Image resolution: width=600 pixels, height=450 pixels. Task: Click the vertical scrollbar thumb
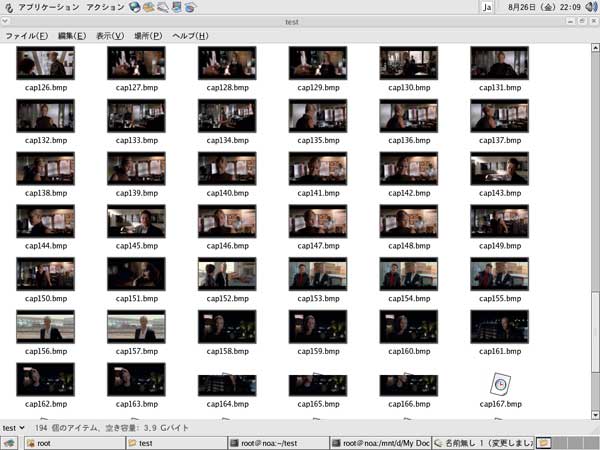click(x=595, y=332)
